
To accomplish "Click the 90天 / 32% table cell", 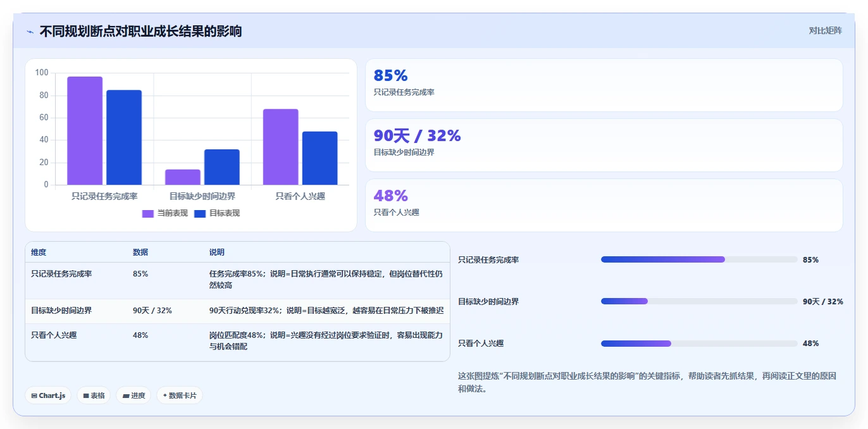I will tap(152, 311).
